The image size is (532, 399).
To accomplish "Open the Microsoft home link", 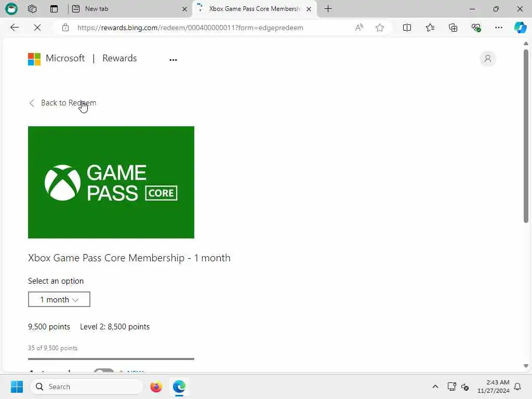I will 65,58.
